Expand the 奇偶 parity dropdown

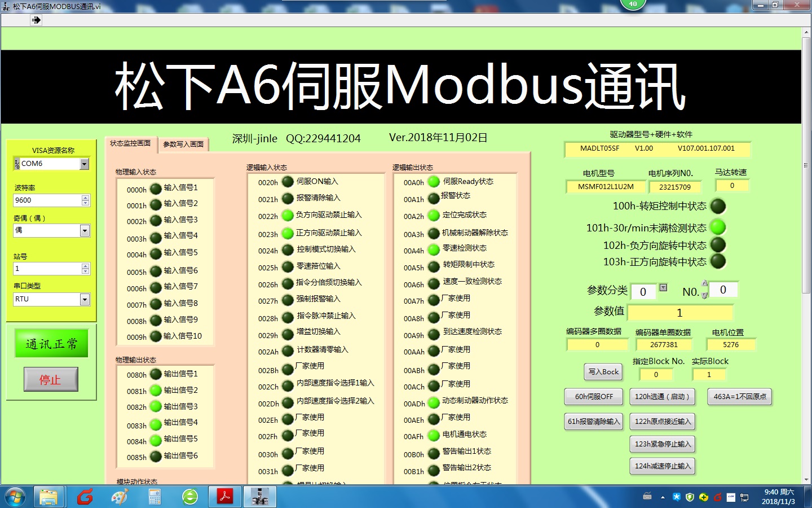85,231
